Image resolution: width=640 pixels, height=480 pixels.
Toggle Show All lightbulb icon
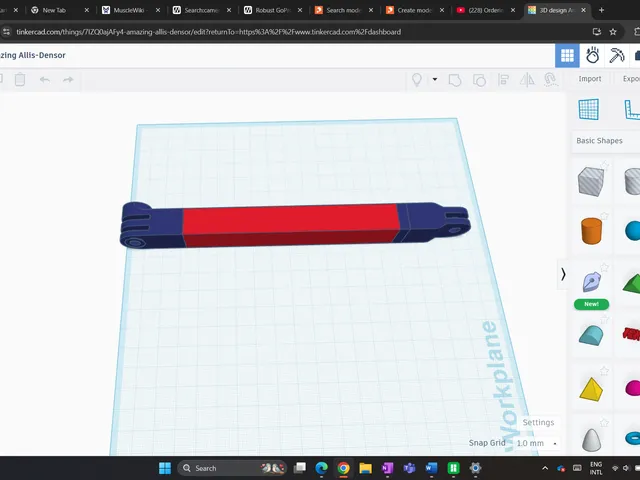click(417, 79)
